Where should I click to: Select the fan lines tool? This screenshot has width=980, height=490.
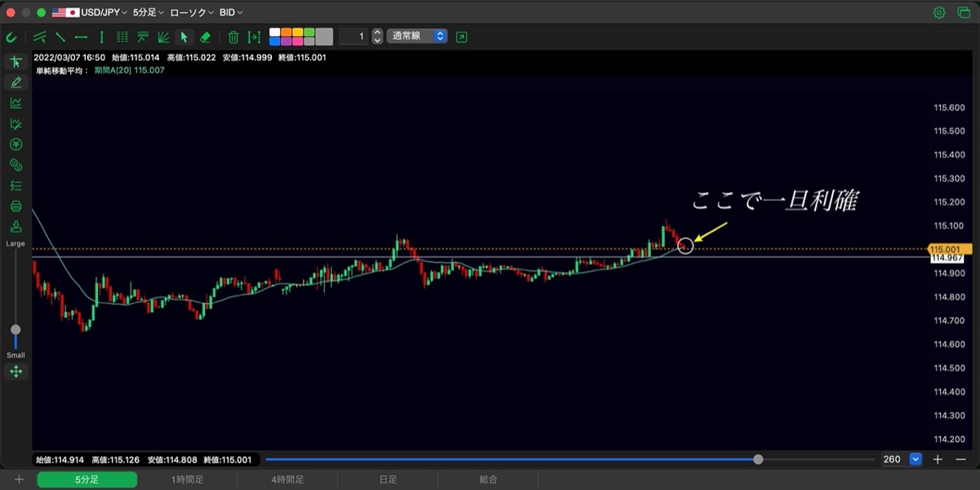tap(163, 37)
